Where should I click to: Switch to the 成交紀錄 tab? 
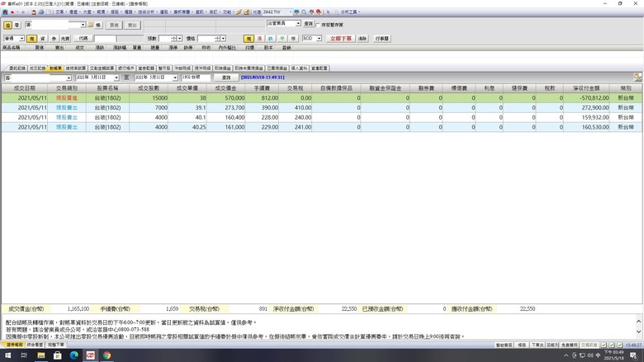click(x=37, y=68)
